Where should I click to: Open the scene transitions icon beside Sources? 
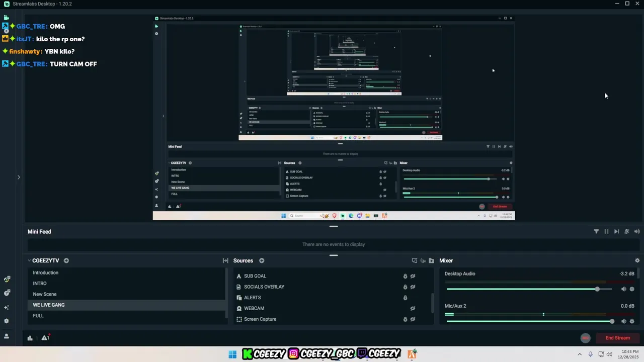[225, 260]
